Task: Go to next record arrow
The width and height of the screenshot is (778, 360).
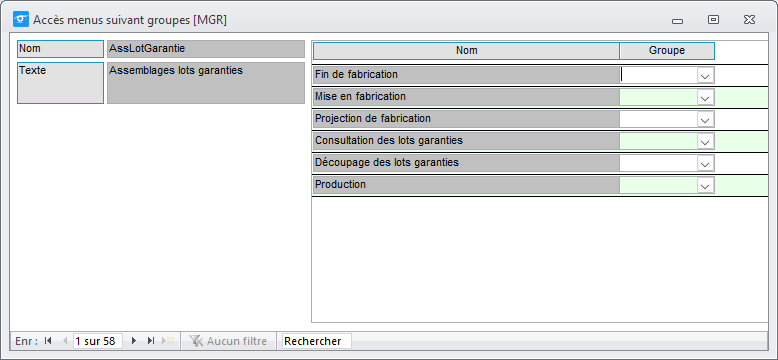Action: [133, 341]
